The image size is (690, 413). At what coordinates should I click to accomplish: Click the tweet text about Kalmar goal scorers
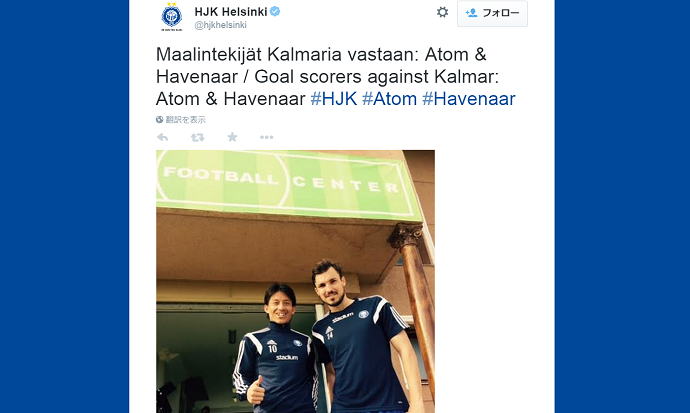pyautogui.click(x=335, y=77)
